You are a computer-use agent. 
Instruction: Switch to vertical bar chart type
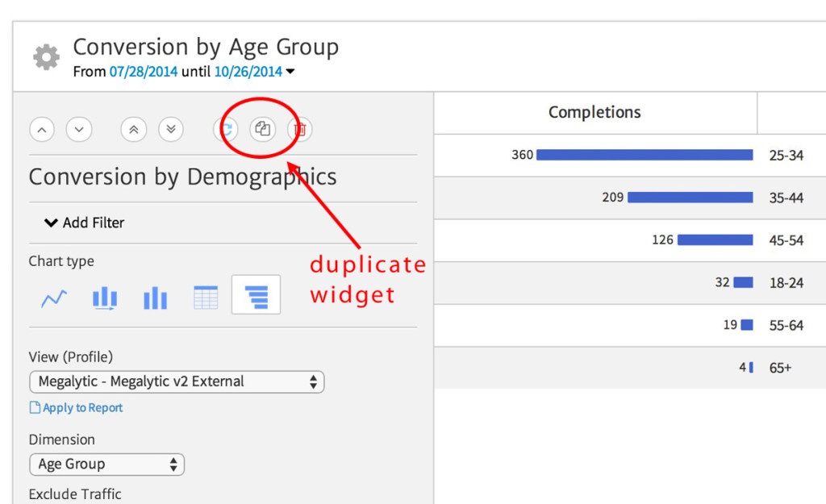click(x=156, y=298)
